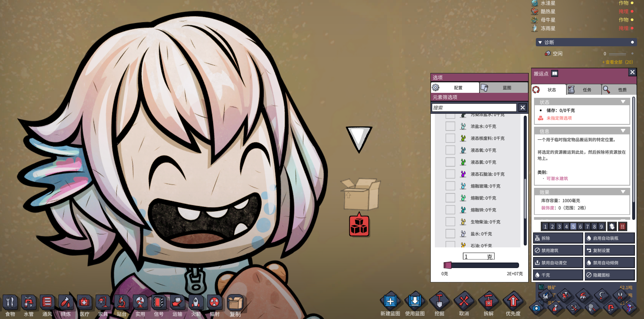Viewport: 644px width, 319px height.
Task: Select the capture net tool
Action: (592, 308)
